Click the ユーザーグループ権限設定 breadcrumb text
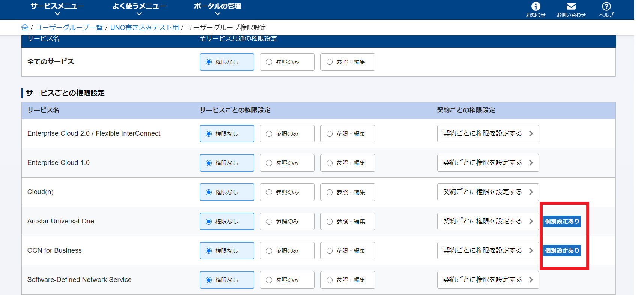The height and width of the screenshot is (295, 644). [226, 27]
